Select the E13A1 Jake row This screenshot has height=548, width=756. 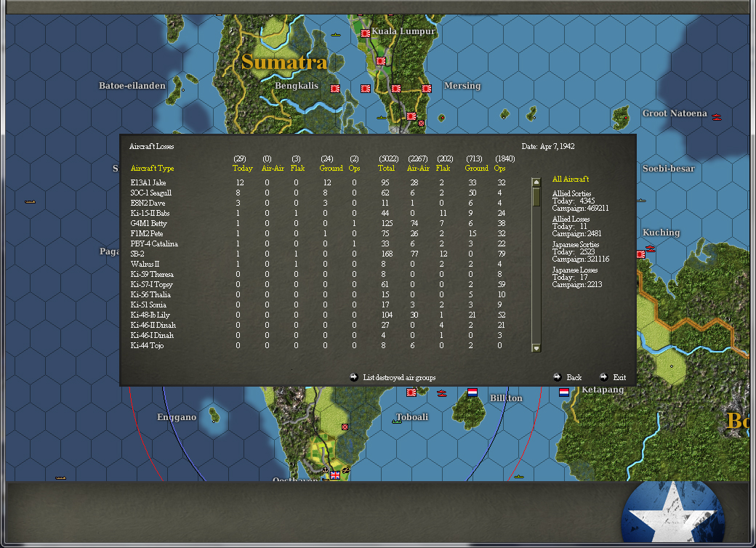point(149,183)
